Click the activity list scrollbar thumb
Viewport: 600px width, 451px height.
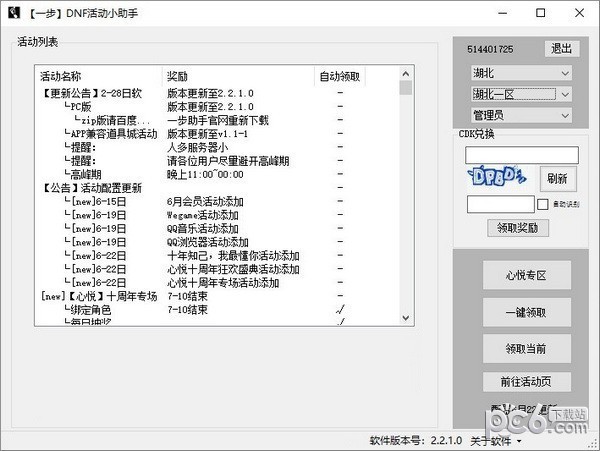[x=406, y=88]
